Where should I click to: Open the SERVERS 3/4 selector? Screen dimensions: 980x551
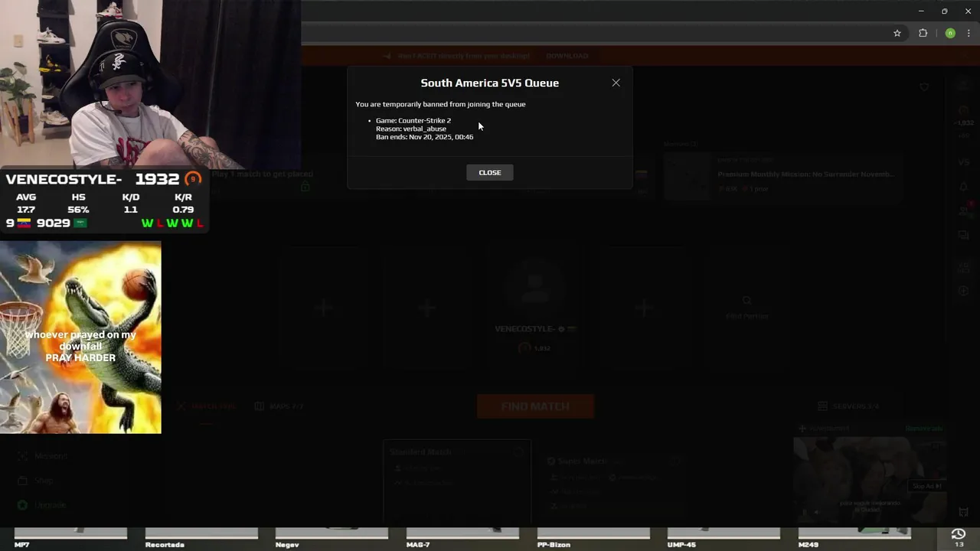coord(848,406)
